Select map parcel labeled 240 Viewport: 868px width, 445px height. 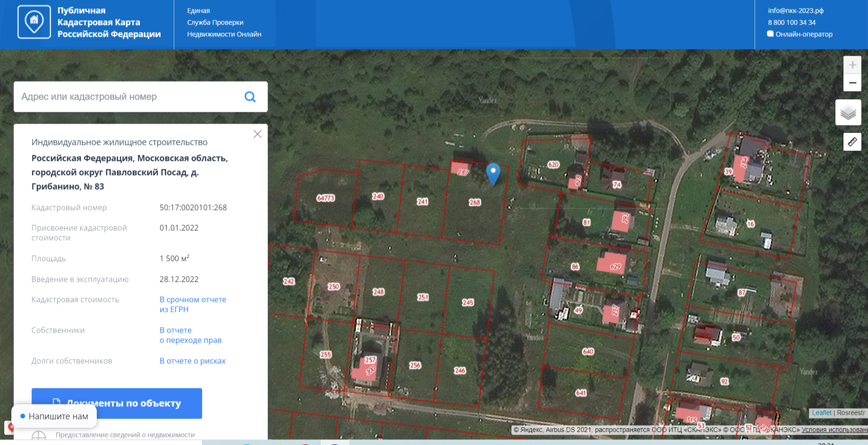click(x=378, y=196)
